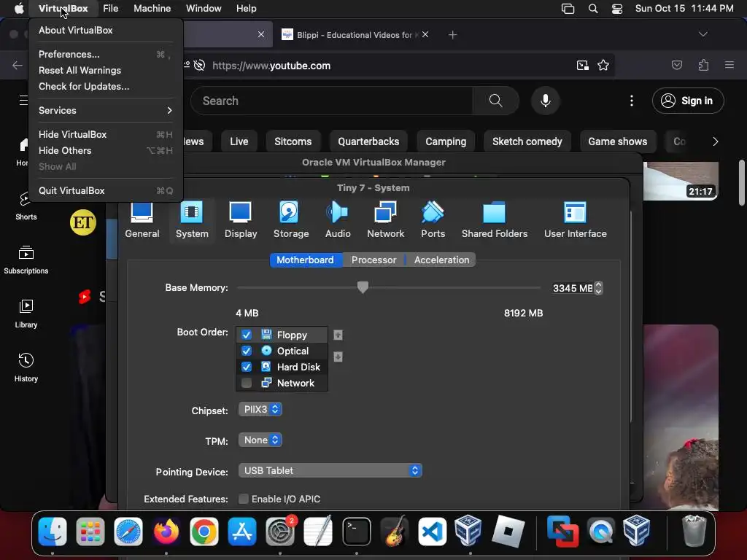Open Shared Folders settings section
747x560 pixels.
point(495,220)
